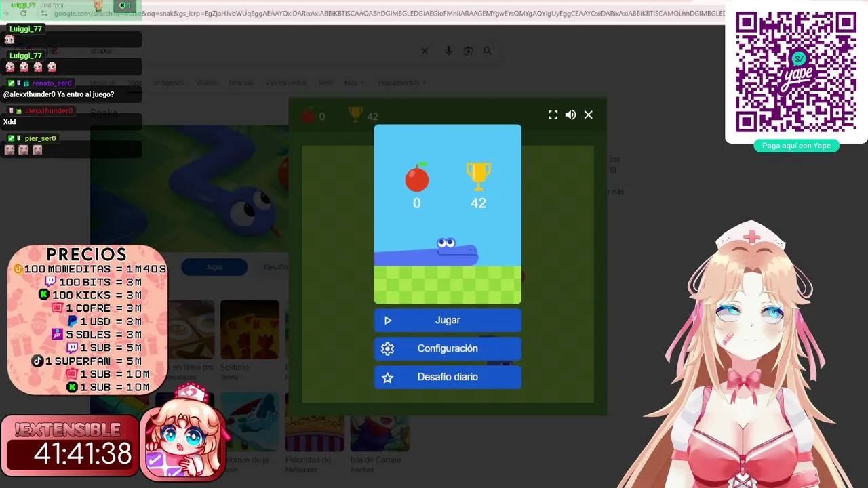Click the gear icon beside Configuración
This screenshot has width=868, height=488.
pos(388,348)
